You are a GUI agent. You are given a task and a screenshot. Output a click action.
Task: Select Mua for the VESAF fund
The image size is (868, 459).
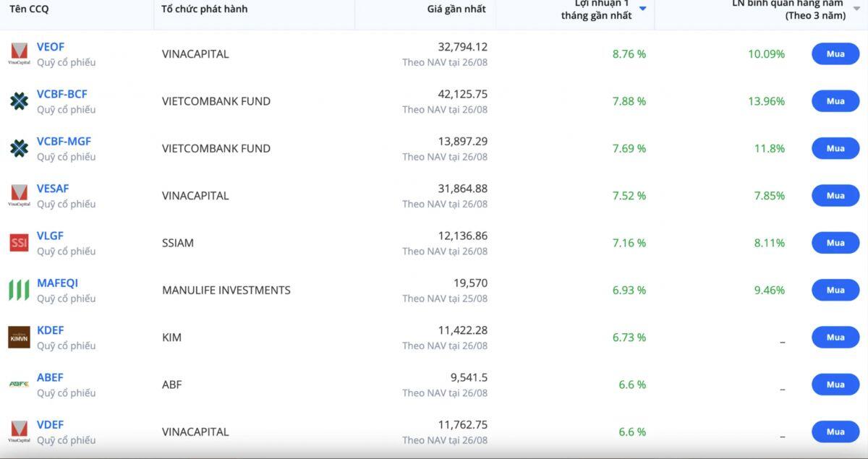click(835, 196)
